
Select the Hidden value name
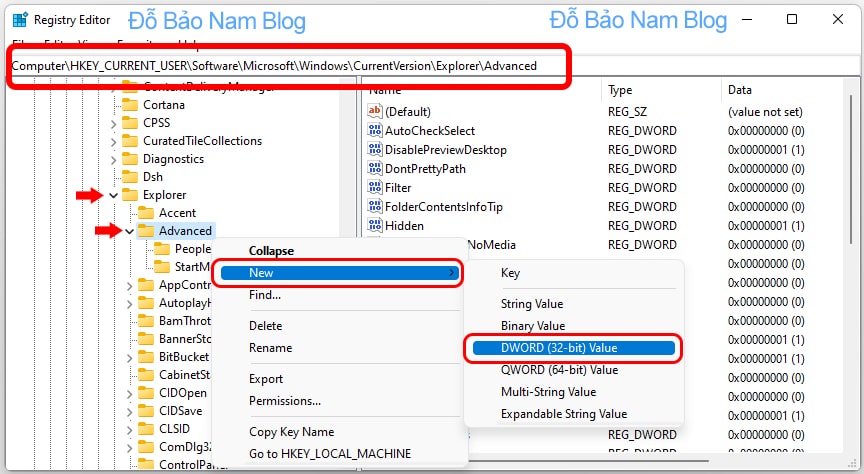pyautogui.click(x=404, y=225)
